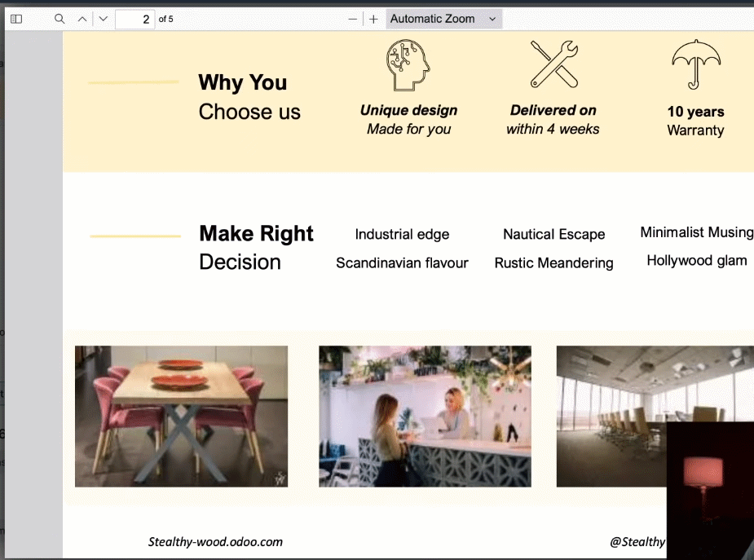Click the 'Industrial edge' text
Screen dimensions: 754x560
coord(402,234)
